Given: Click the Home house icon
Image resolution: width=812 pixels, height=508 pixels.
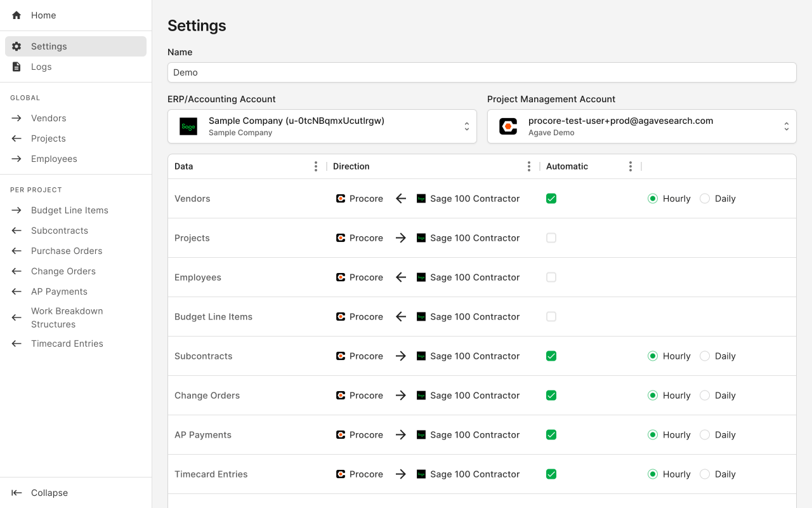Looking at the screenshot, I should pyautogui.click(x=16, y=15).
